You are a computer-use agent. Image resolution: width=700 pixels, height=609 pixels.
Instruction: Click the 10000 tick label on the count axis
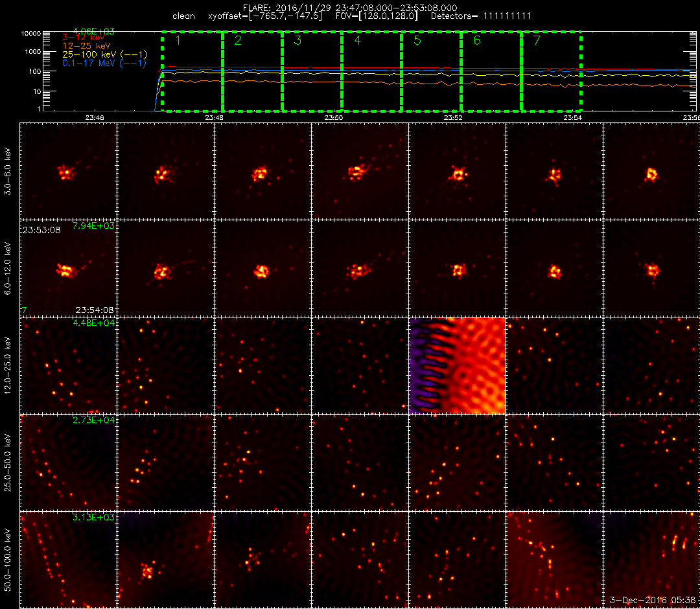[x=30, y=34]
